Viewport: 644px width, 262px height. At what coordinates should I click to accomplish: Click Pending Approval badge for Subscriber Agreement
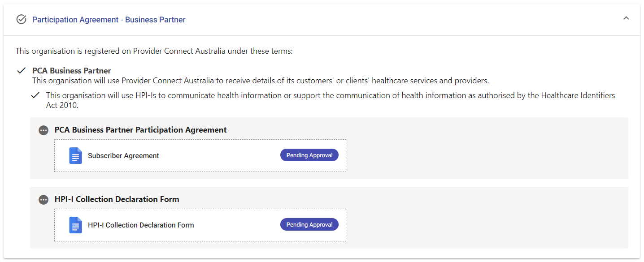(309, 155)
